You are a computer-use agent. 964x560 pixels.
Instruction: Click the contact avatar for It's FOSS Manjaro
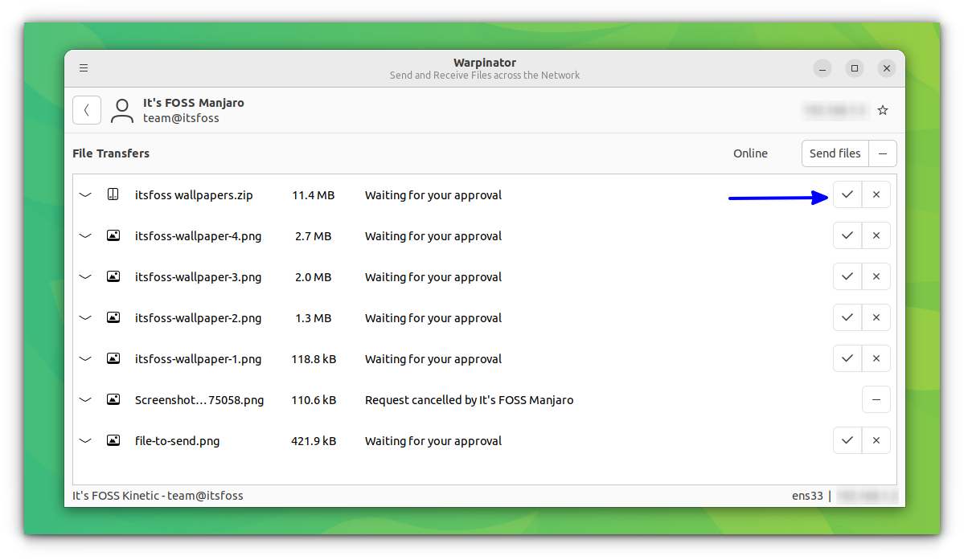coord(121,110)
